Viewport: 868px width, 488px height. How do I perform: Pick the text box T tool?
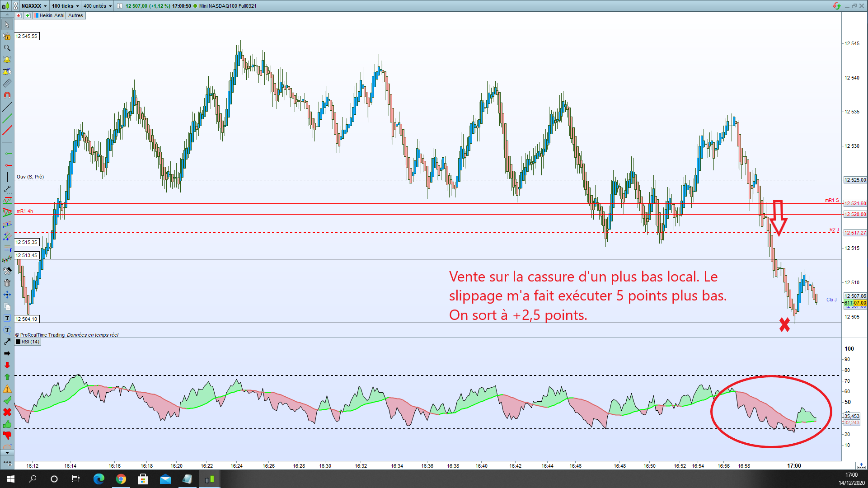pyautogui.click(x=7, y=318)
